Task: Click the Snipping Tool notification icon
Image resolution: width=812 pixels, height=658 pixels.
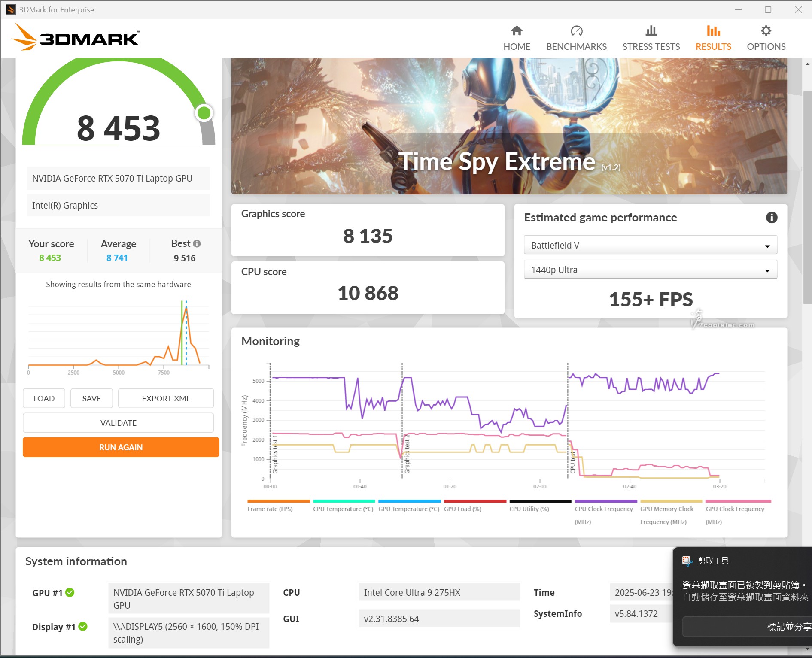Action: pos(687,561)
